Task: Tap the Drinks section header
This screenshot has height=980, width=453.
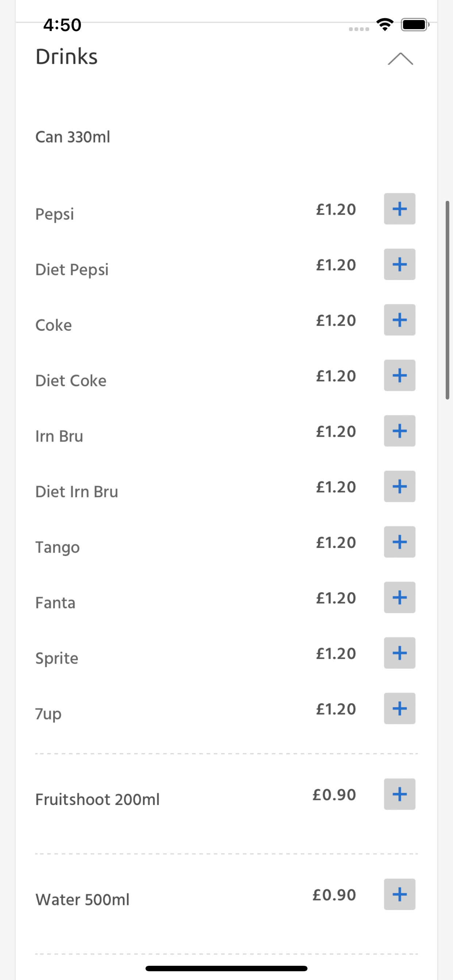Action: 67,57
